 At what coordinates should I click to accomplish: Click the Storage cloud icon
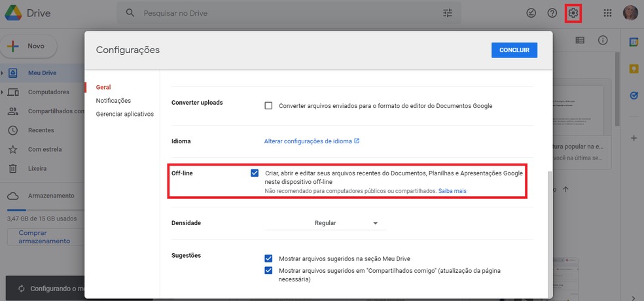click(13, 196)
